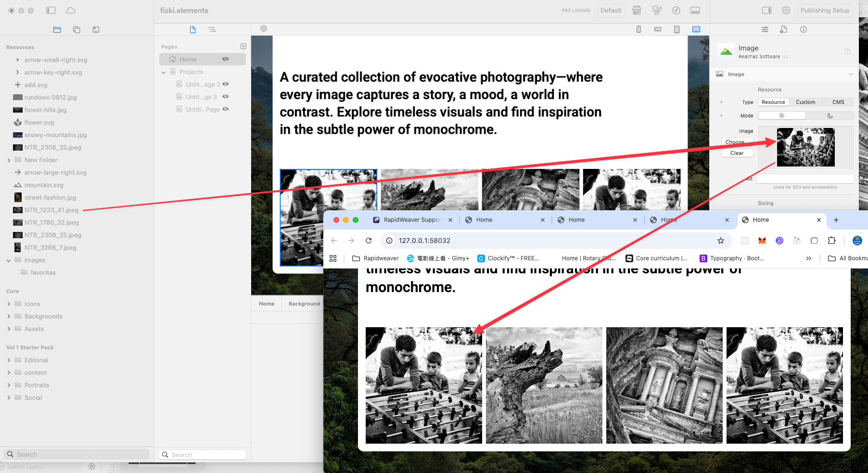868x473 pixels.
Task: Open the MetaMask fox extension
Action: tap(762, 241)
